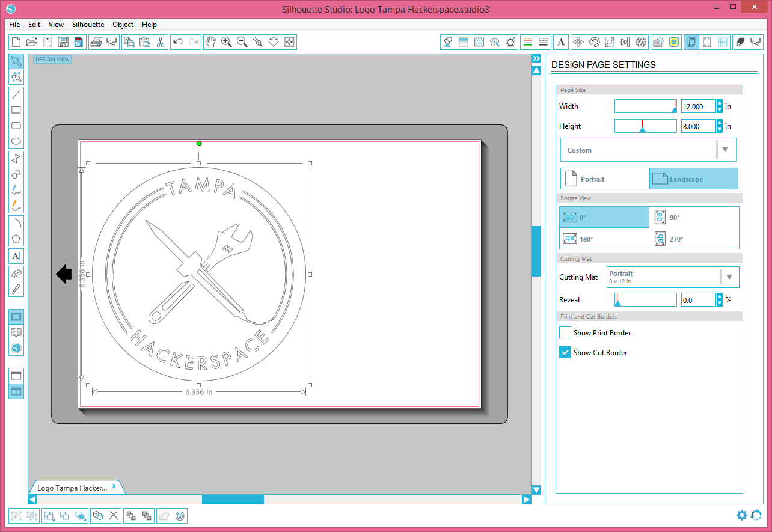Collapse side panel with double chevron
772x532 pixels.
pyautogui.click(x=536, y=58)
